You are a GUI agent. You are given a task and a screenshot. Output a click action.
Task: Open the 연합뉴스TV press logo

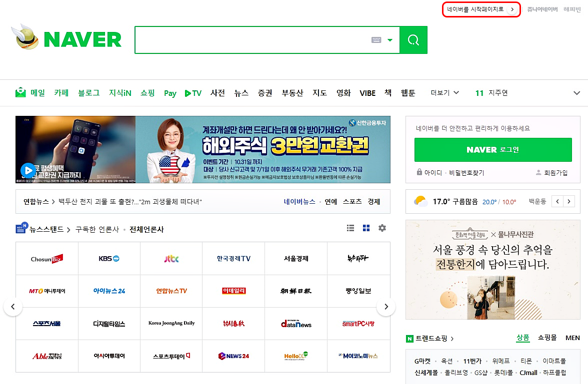tap(171, 291)
